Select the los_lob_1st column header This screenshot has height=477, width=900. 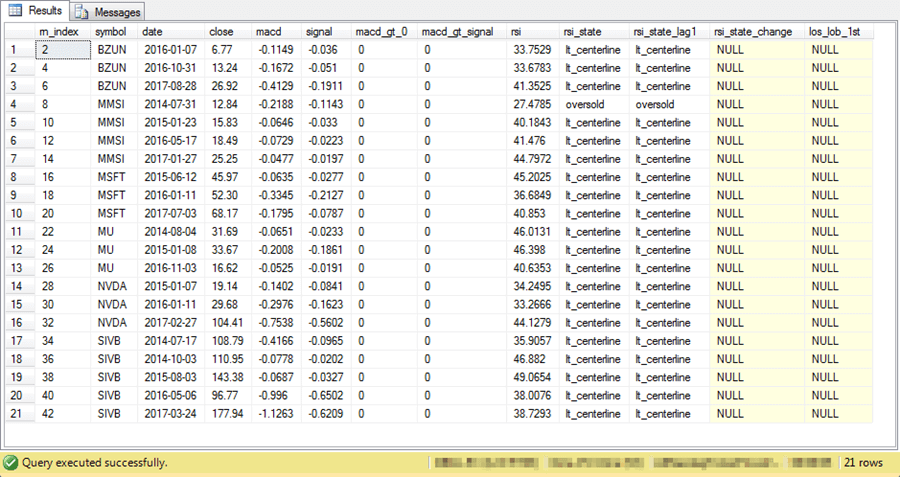coord(839,32)
